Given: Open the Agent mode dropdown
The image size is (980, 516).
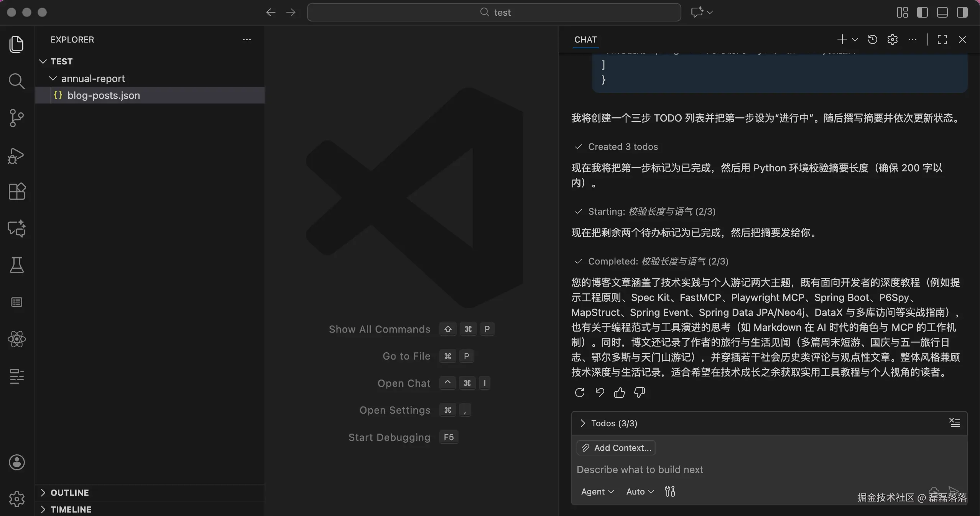Looking at the screenshot, I should tap(597, 491).
